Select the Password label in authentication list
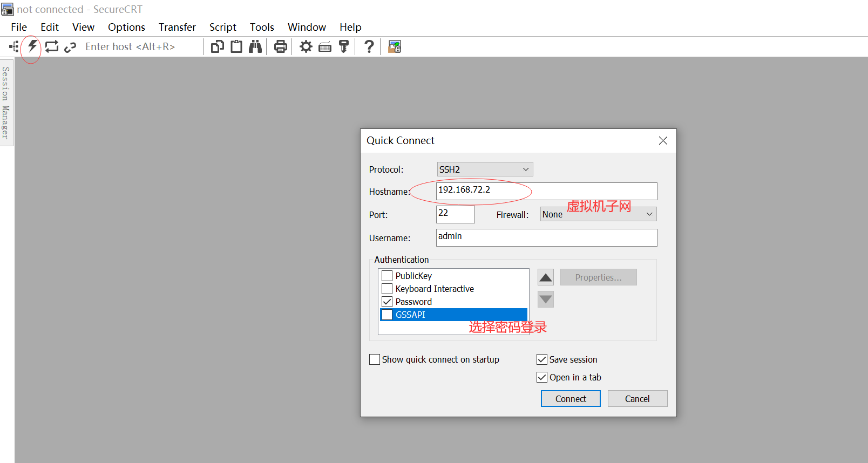Screen dimensions: 868x463 [413, 302]
